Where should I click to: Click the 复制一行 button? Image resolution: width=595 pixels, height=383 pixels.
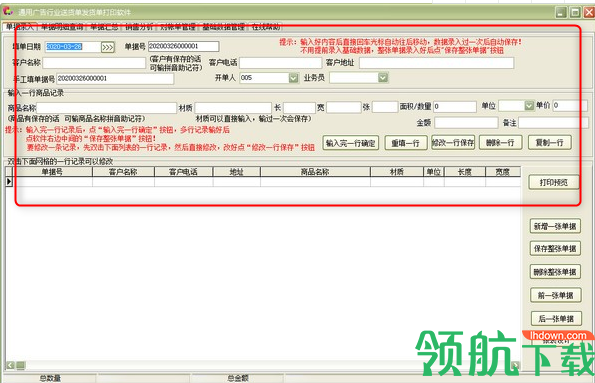549,143
